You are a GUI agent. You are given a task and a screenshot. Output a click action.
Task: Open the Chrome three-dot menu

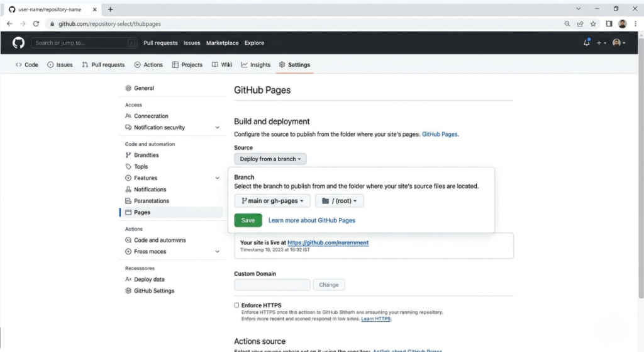click(635, 24)
